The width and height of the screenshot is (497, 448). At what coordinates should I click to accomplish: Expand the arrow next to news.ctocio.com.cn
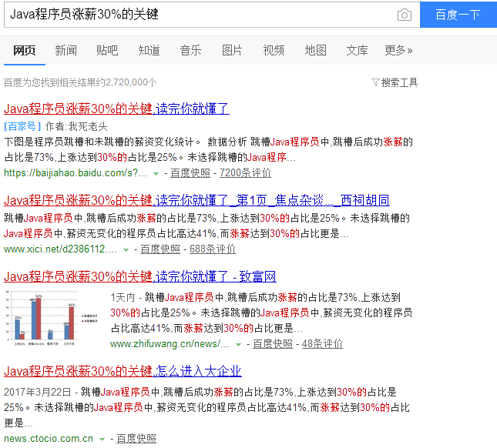click(x=102, y=439)
